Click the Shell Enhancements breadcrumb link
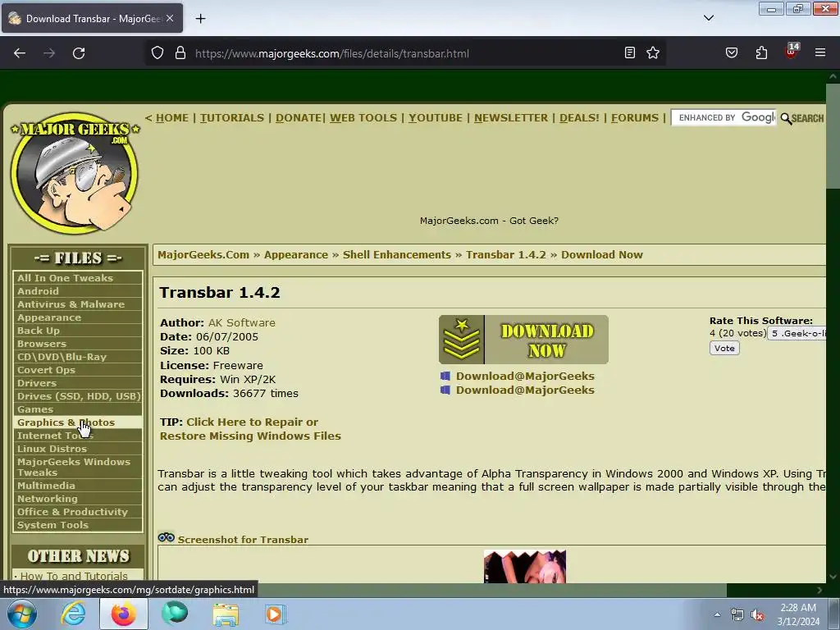Image resolution: width=840 pixels, height=630 pixels. (x=397, y=254)
